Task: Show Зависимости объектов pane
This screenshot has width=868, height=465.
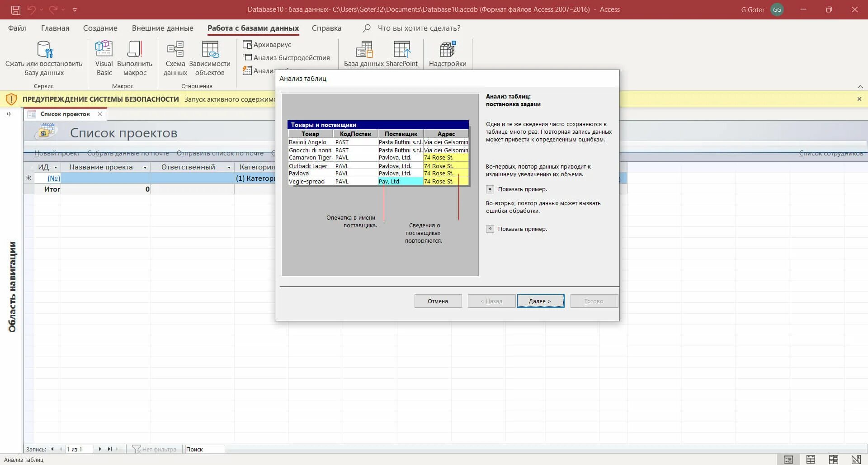Action: coord(210,59)
